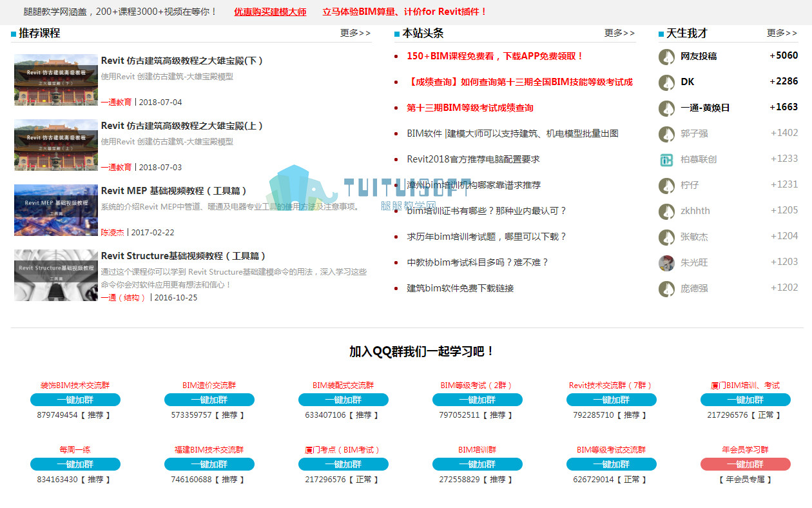812x508 pixels.
Task: Join BIM培训群 via 一键加群
Action: [x=478, y=464]
